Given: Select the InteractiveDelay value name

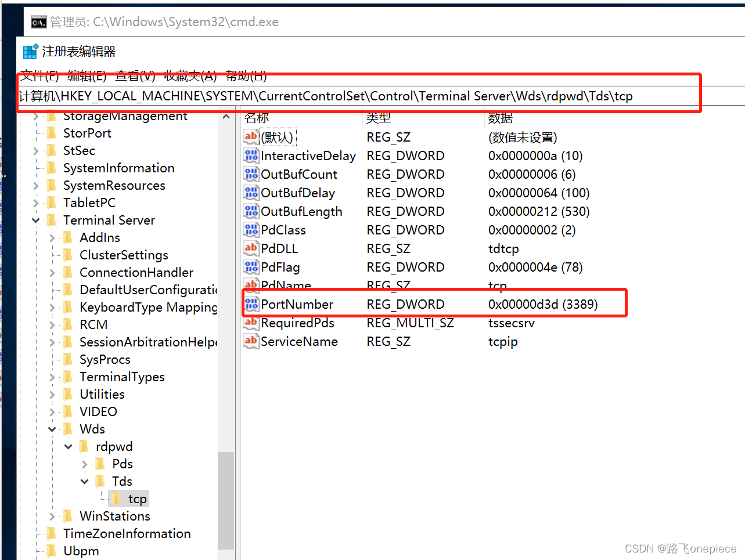Looking at the screenshot, I should point(308,156).
